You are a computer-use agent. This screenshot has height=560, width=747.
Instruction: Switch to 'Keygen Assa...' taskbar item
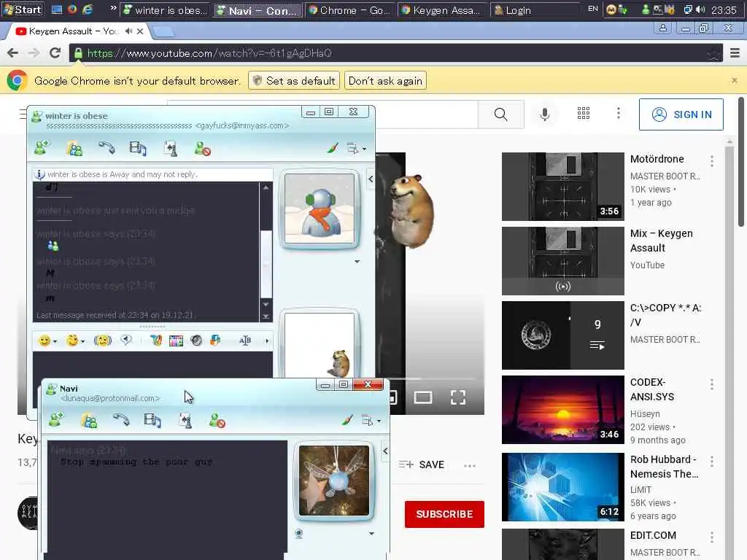[441, 10]
